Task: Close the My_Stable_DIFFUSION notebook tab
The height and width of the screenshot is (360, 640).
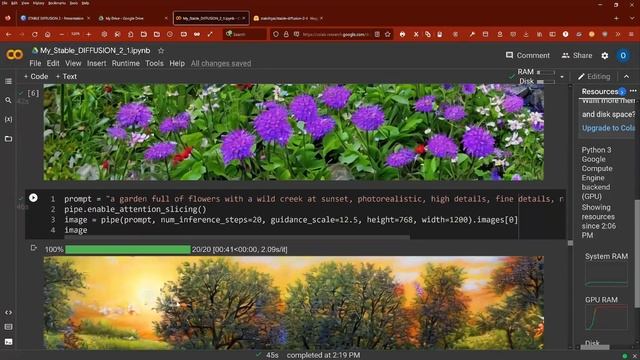Action: click(x=244, y=18)
